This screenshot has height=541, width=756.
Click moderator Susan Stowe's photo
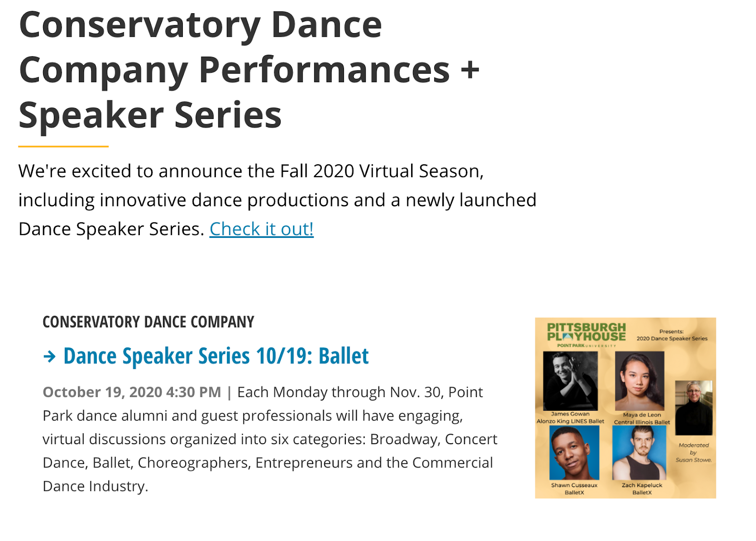[x=694, y=408]
